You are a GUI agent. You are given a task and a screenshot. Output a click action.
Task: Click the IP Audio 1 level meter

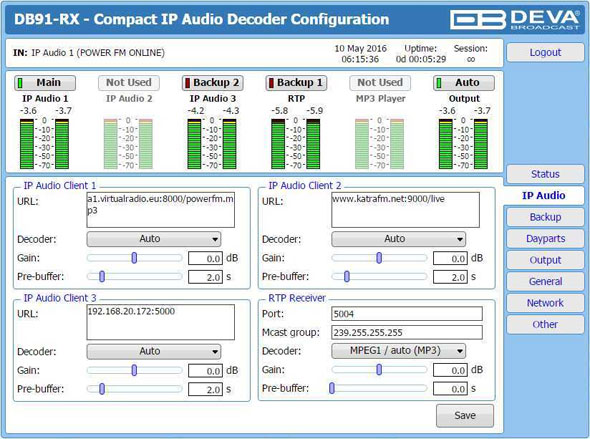(x=44, y=144)
